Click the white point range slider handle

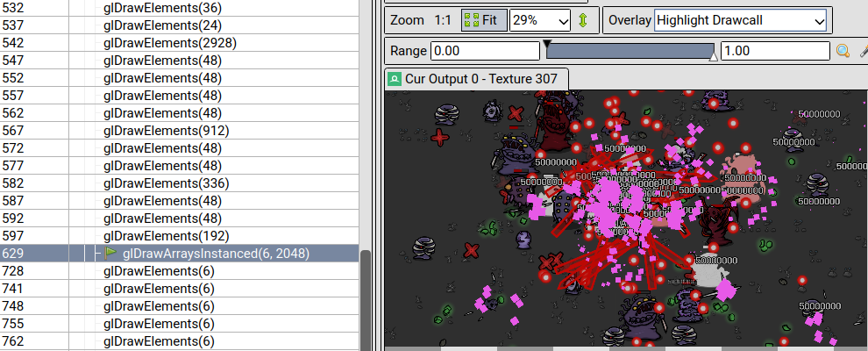click(714, 56)
